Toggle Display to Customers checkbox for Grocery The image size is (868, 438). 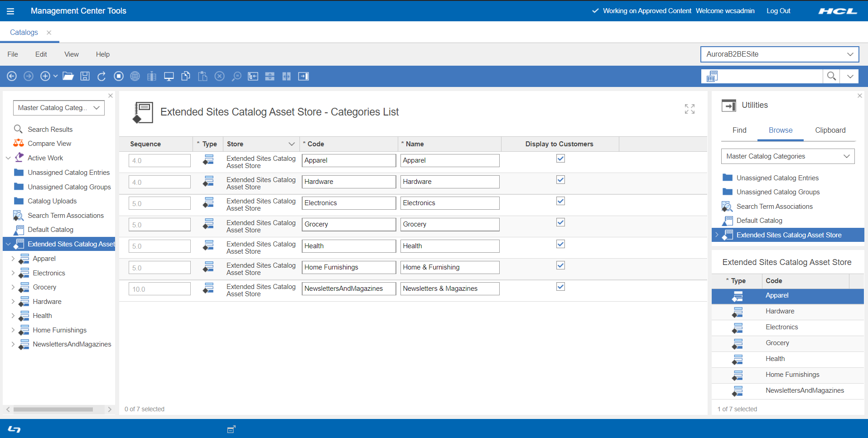click(x=560, y=222)
